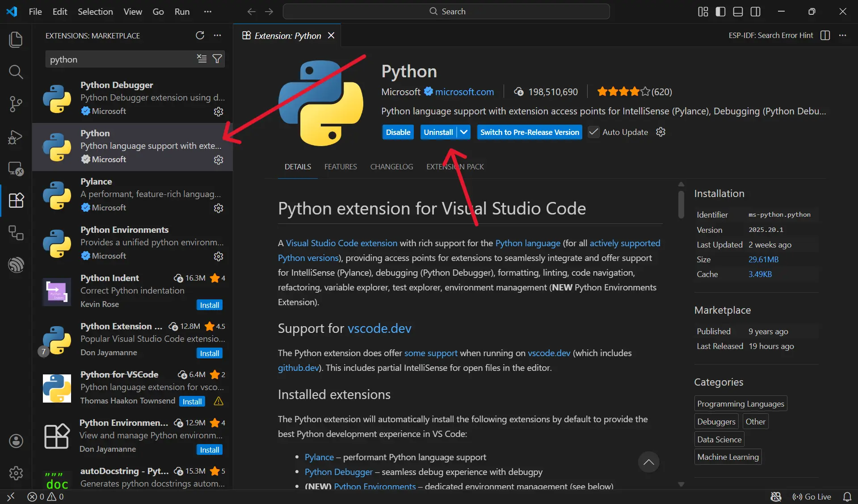Open the extensions filter menu
The width and height of the screenshot is (858, 504).
pyautogui.click(x=217, y=59)
